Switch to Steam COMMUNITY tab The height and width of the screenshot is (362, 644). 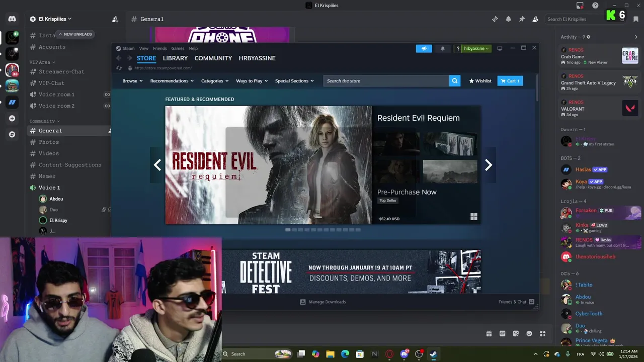[x=213, y=58]
